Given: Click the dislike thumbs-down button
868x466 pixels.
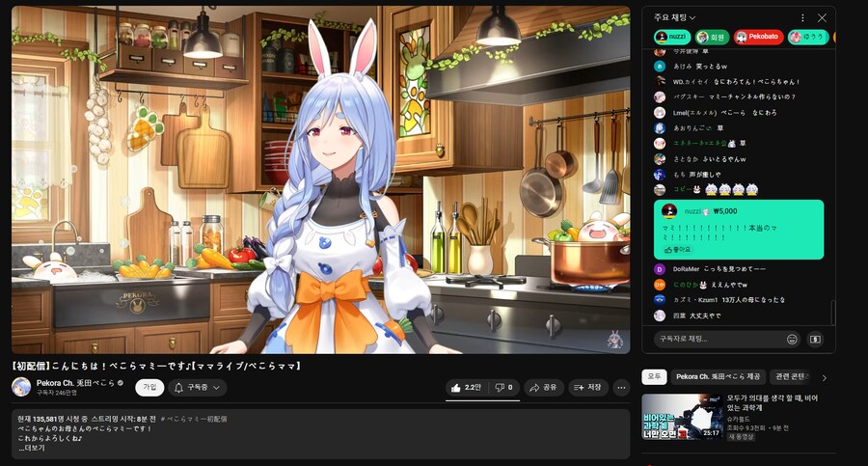Looking at the screenshot, I should pyautogui.click(x=502, y=387).
